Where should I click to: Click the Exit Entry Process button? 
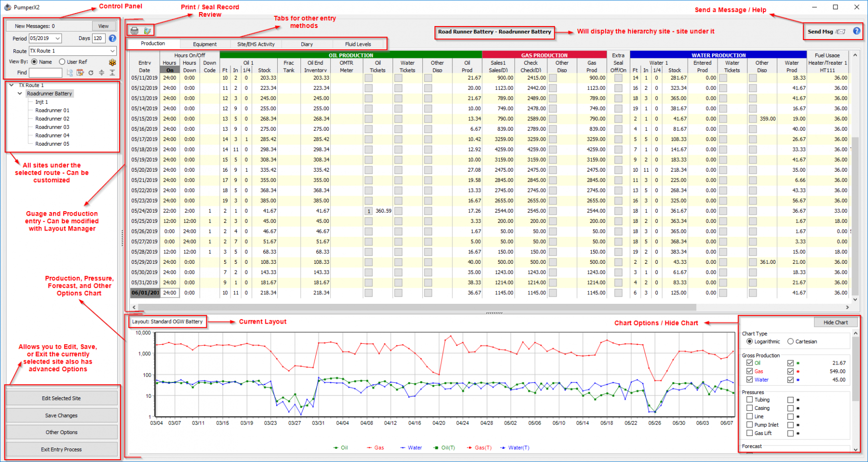(61, 449)
